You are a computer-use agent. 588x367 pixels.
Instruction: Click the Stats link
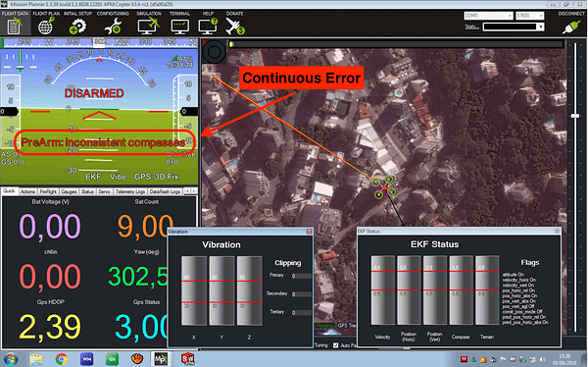tap(471, 26)
